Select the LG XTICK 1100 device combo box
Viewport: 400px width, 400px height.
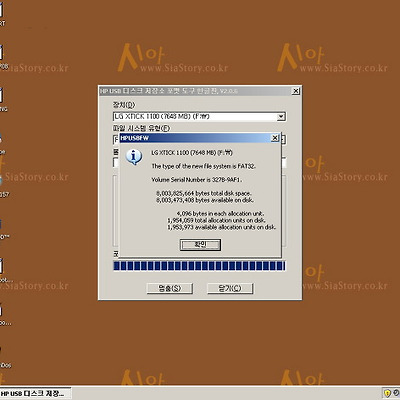click(x=199, y=117)
